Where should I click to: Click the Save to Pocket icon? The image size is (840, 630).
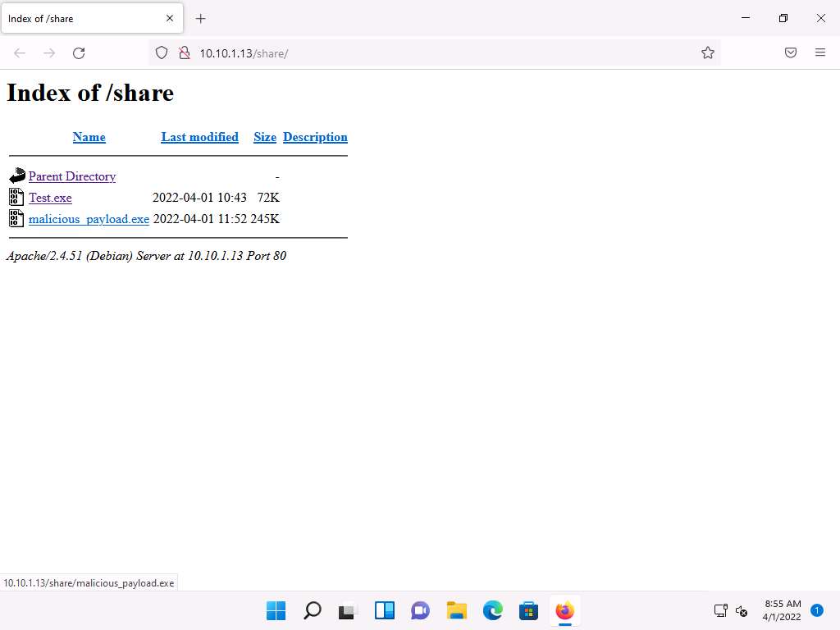[x=790, y=53]
